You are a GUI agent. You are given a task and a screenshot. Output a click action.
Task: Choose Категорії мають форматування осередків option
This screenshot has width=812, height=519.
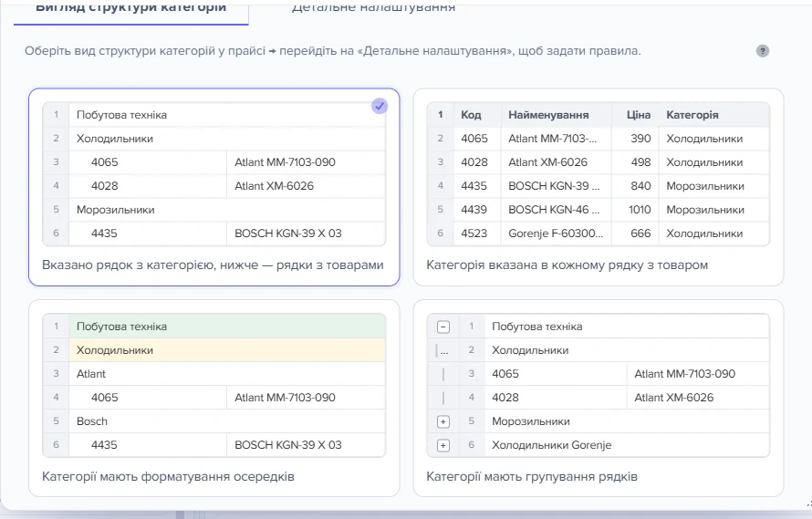(213, 399)
